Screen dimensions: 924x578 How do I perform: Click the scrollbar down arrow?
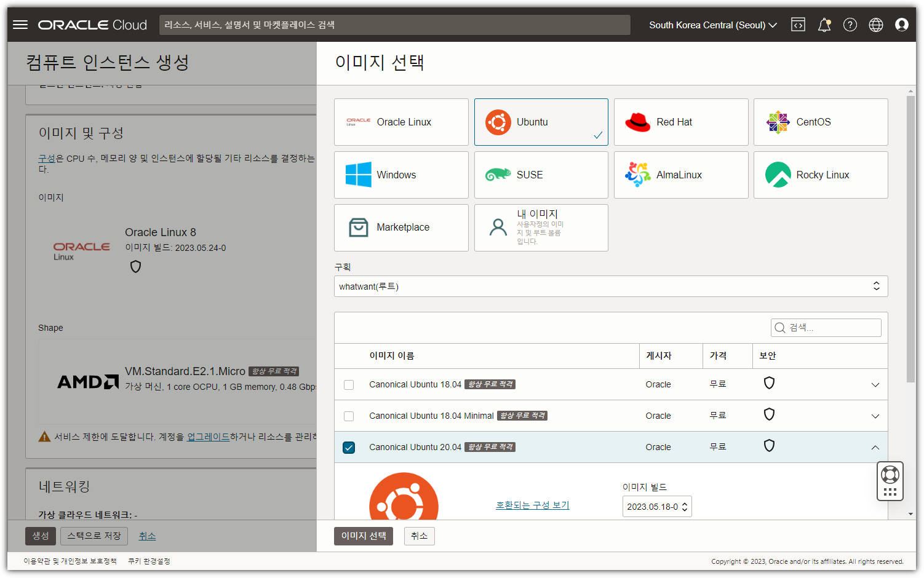point(911,514)
